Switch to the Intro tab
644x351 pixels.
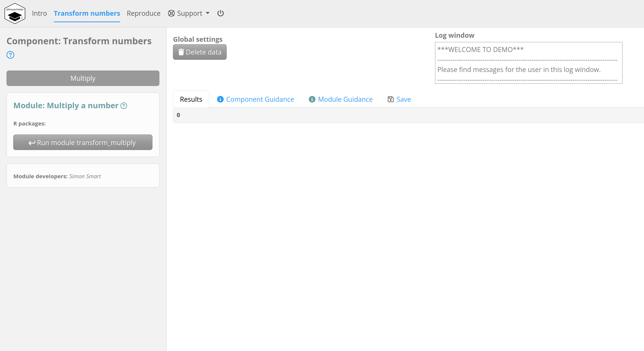point(39,13)
